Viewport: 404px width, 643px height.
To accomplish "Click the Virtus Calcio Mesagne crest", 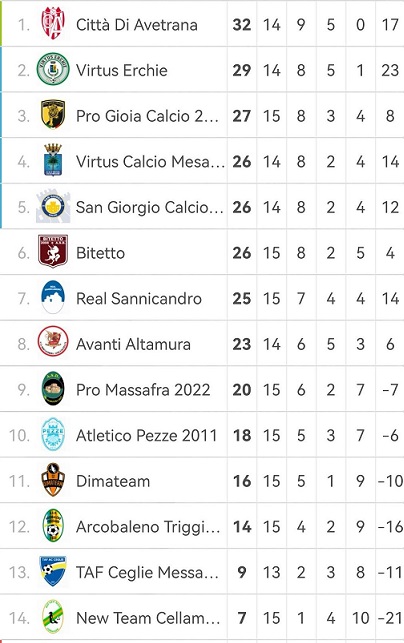I will coord(53,160).
